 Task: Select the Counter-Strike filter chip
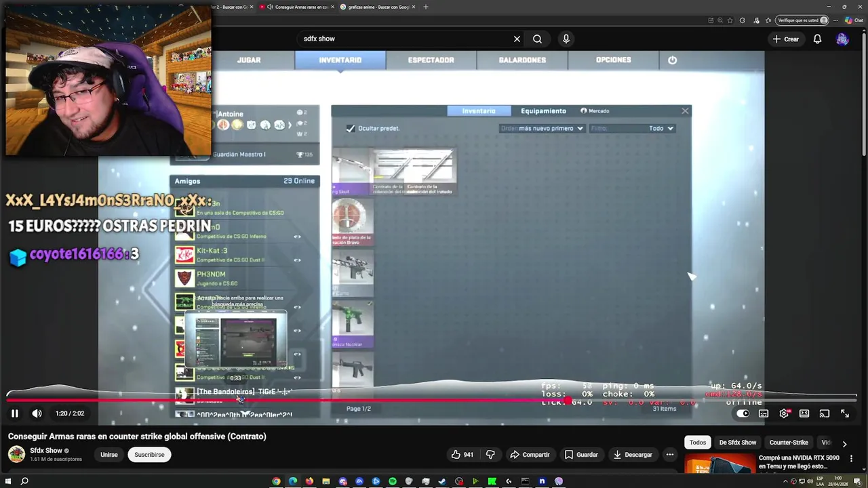coord(789,443)
